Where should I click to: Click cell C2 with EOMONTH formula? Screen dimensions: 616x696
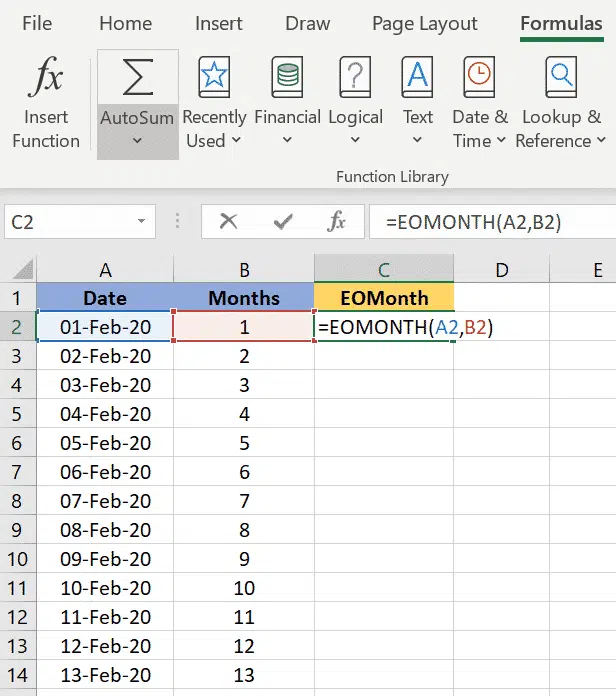(384, 327)
